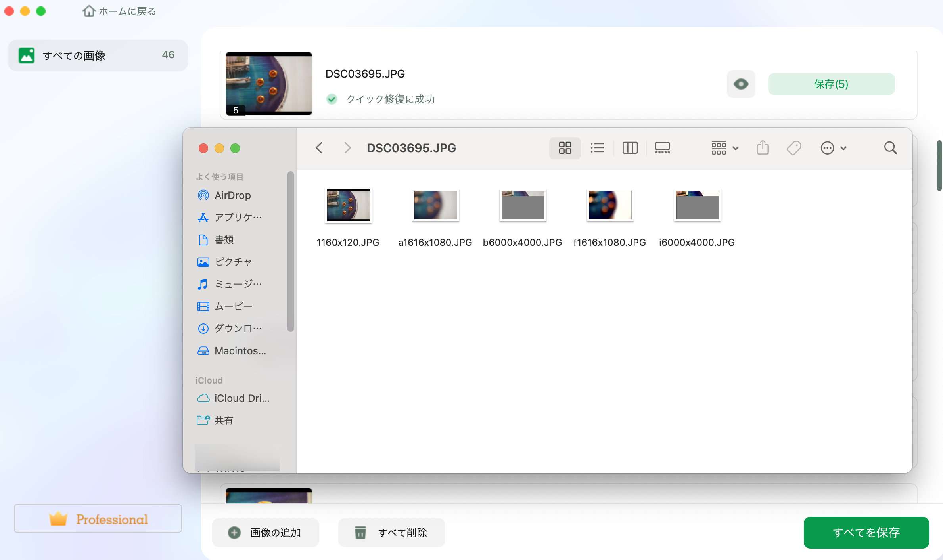Click the すべてを保存 button
Viewport: 943px width, 560px height.
(866, 532)
